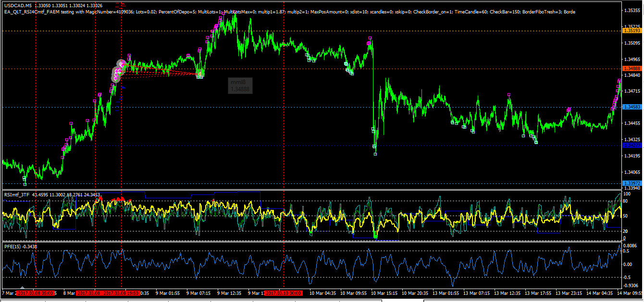Click the 80 level on RSI scale
The height and width of the screenshot is (302, 644).
[625, 201]
